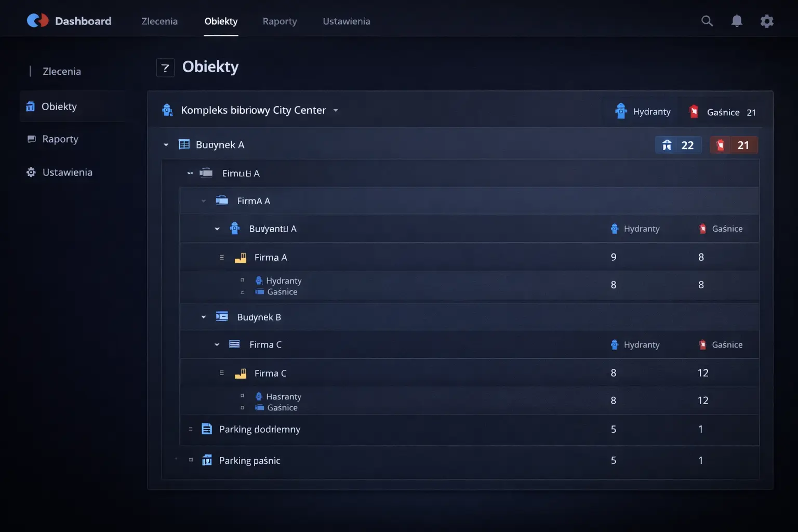798x532 pixels.
Task: Select the Parking paśnic row
Action: 249,461
